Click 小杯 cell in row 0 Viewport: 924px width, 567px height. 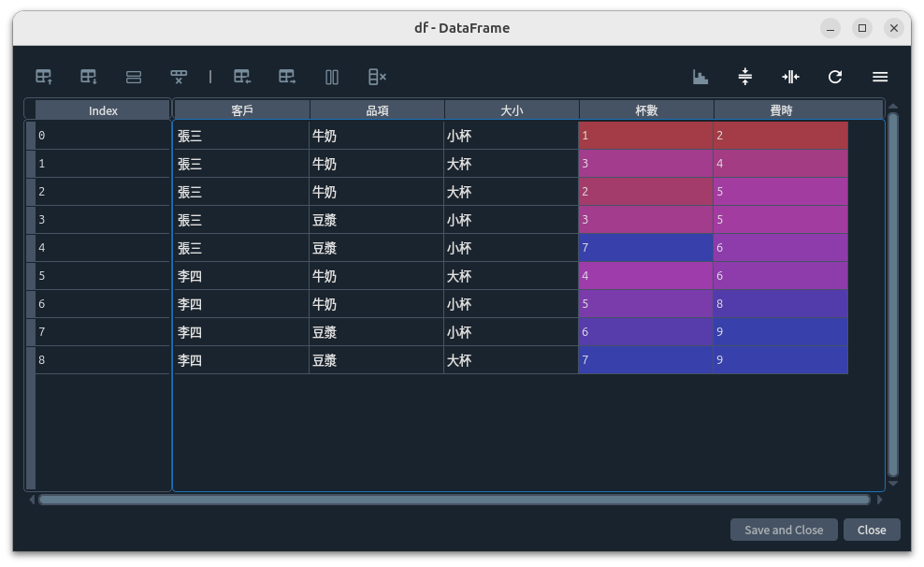coord(511,136)
